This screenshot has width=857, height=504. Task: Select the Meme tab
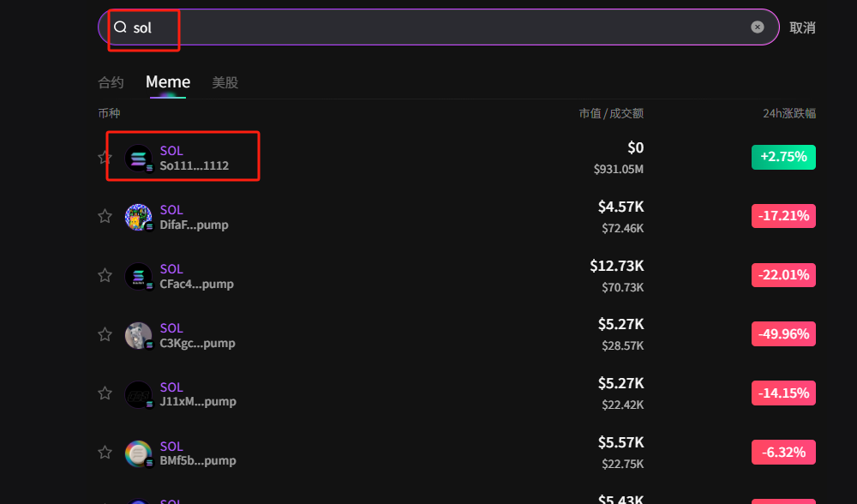168,82
